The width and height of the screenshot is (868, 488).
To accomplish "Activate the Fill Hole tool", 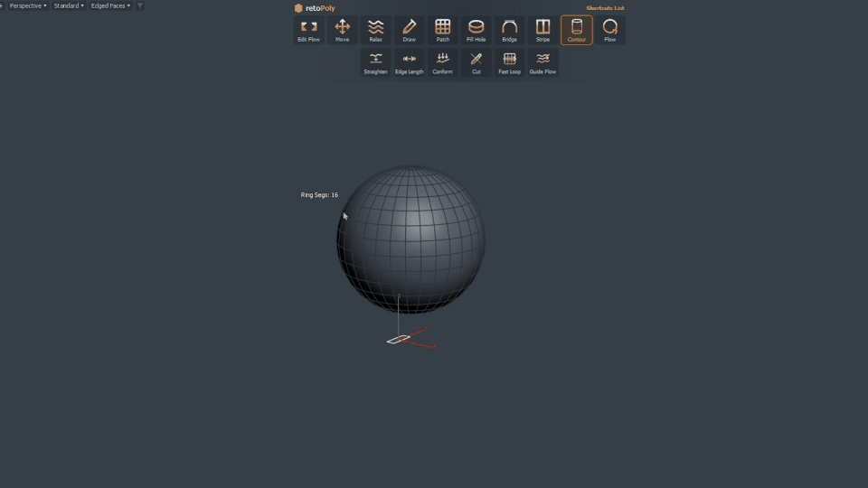I will pos(476,31).
